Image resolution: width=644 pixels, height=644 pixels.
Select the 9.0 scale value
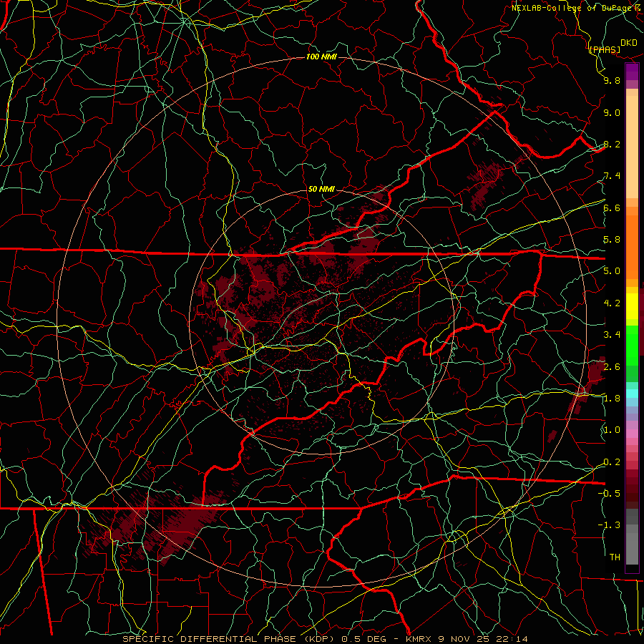point(612,112)
